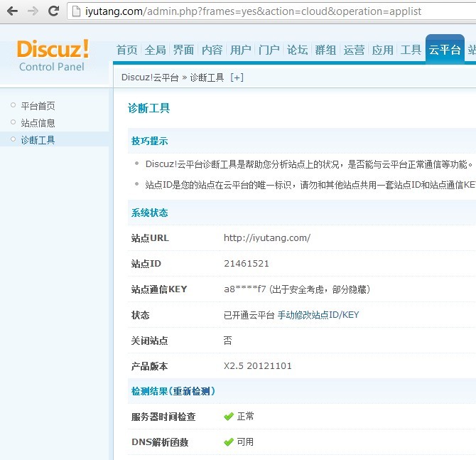Click the 站点URL row label
This screenshot has height=460, width=476.
[150, 238]
